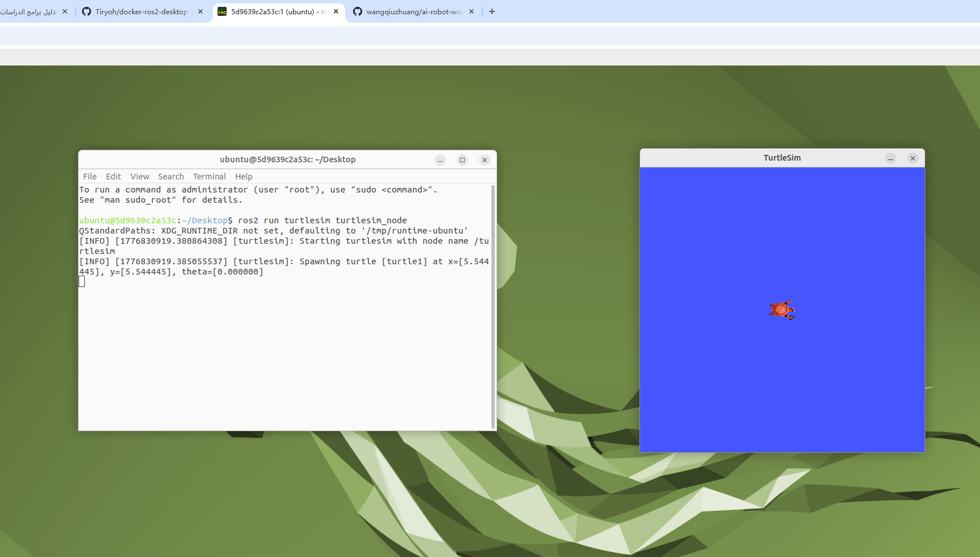The image size is (980, 557).
Task: Close the 5d9639c2a53c:1 VNC tab
Action: pos(336,11)
